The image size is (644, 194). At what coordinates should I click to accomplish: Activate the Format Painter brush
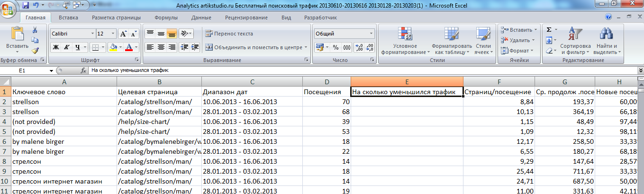[x=35, y=50]
